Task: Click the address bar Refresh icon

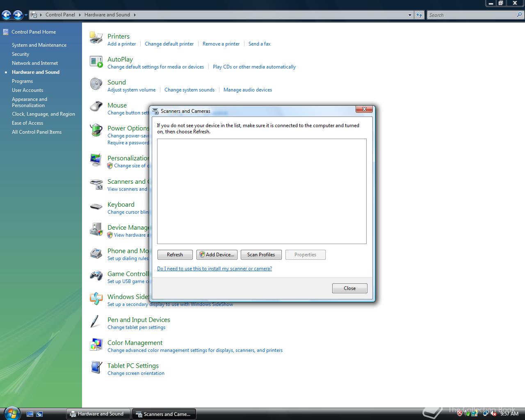Action: [x=419, y=15]
